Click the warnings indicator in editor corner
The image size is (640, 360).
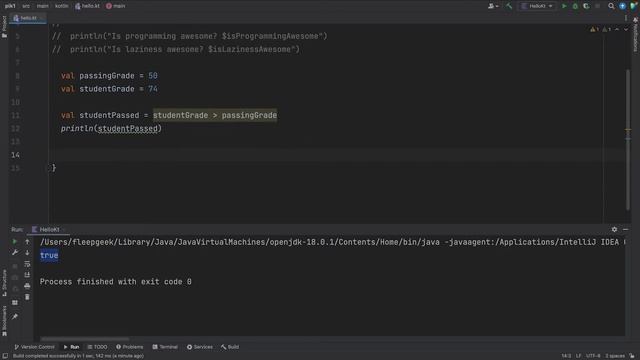[x=600, y=29]
